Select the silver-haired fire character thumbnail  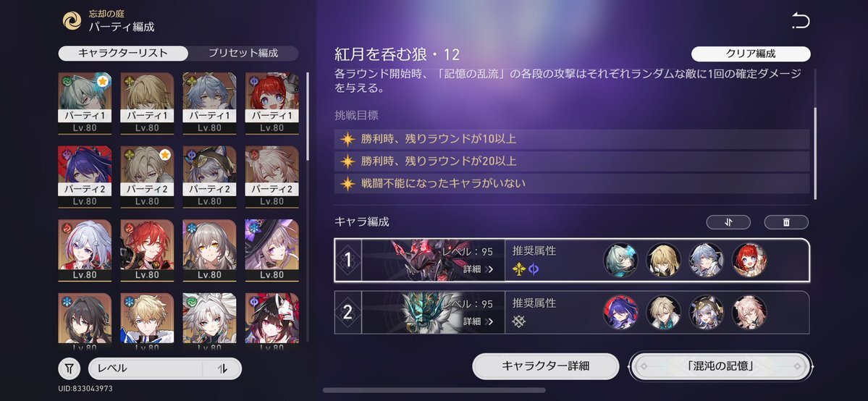[x=85, y=250]
